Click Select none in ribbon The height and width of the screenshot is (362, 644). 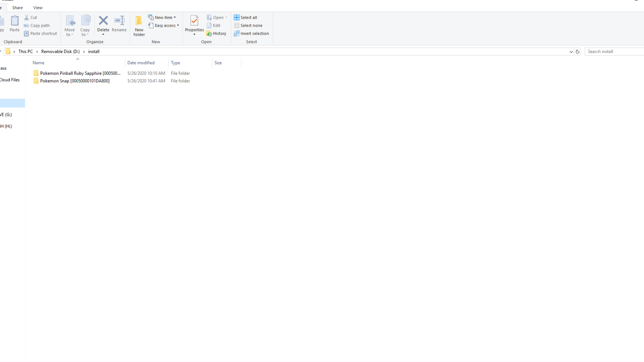pyautogui.click(x=248, y=25)
